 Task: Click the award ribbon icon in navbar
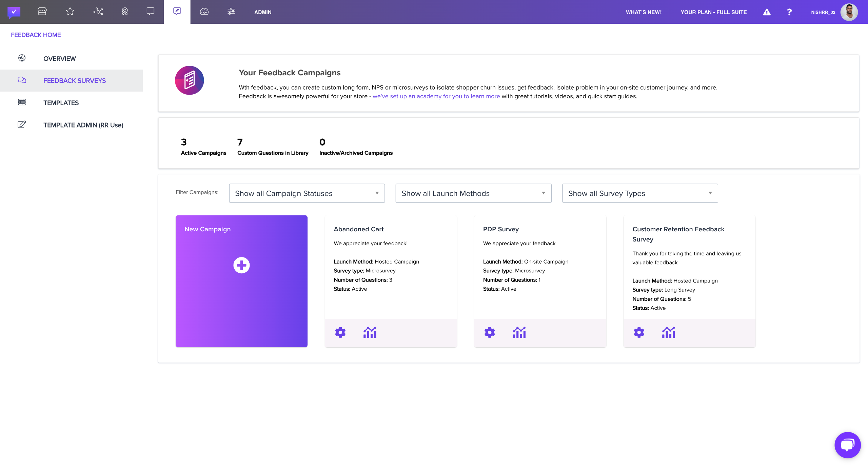[x=125, y=12]
